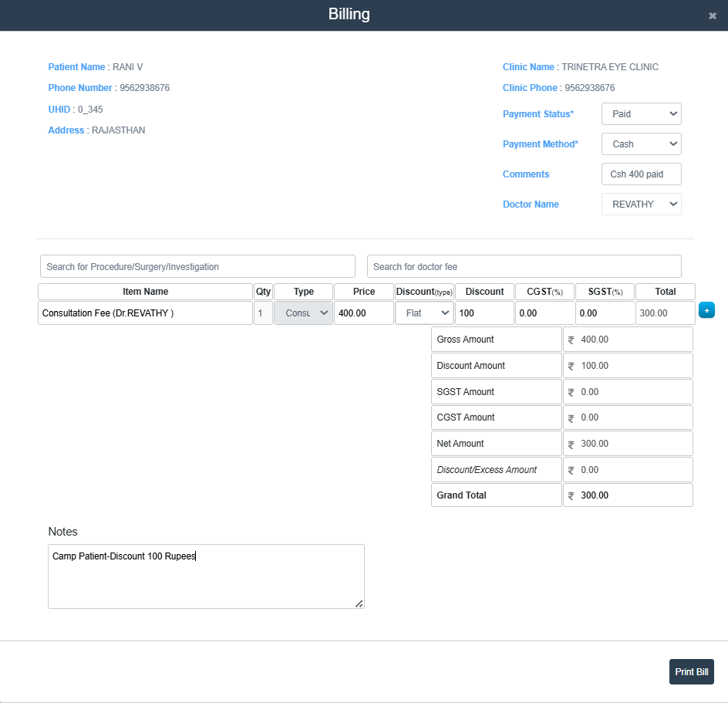Screen dimensions: 728x703
Task: Click the Item Name consultation fee field
Action: [x=145, y=313]
